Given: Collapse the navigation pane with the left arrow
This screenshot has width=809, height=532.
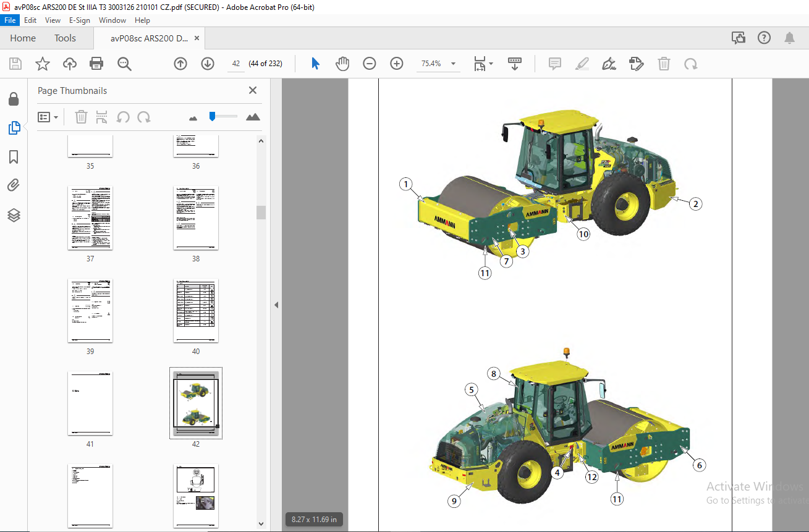Looking at the screenshot, I should 276,305.
